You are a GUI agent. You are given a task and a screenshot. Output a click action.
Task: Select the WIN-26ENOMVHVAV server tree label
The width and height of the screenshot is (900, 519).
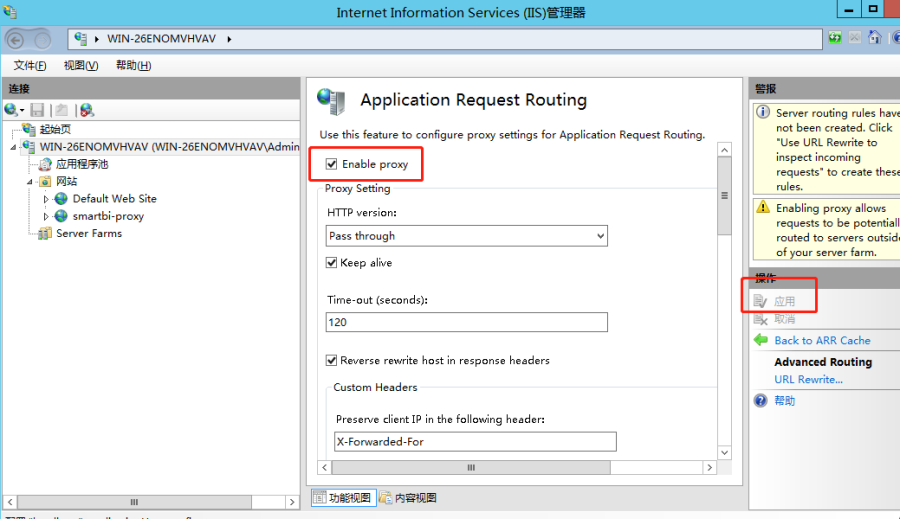click(x=169, y=147)
